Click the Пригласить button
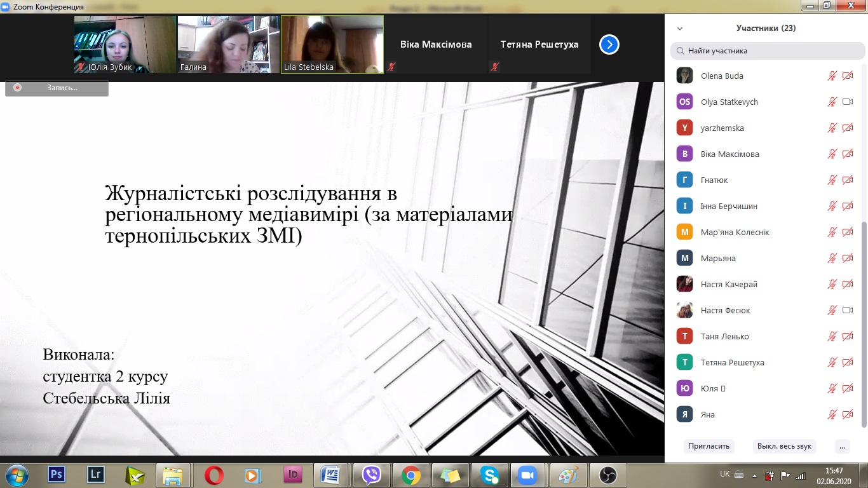Image resolution: width=868 pixels, height=488 pixels. tap(709, 446)
